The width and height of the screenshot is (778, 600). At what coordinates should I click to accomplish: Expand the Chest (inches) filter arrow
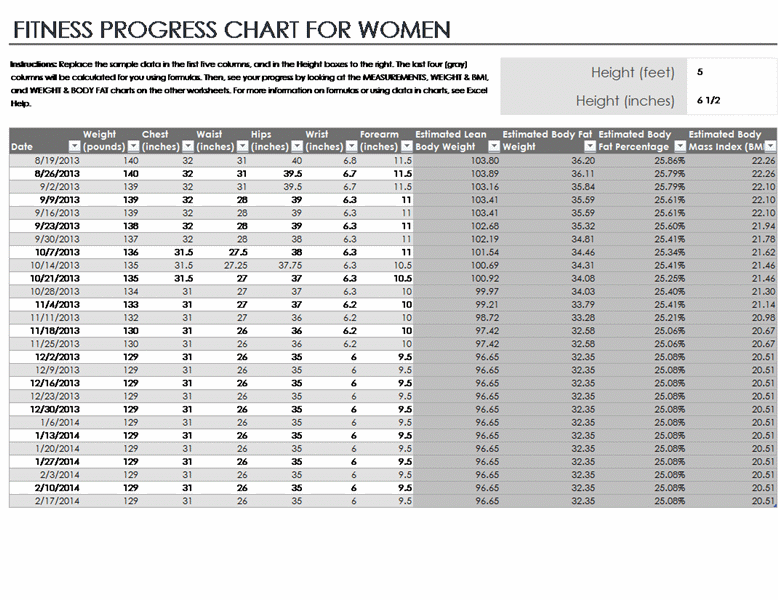pyautogui.click(x=187, y=147)
